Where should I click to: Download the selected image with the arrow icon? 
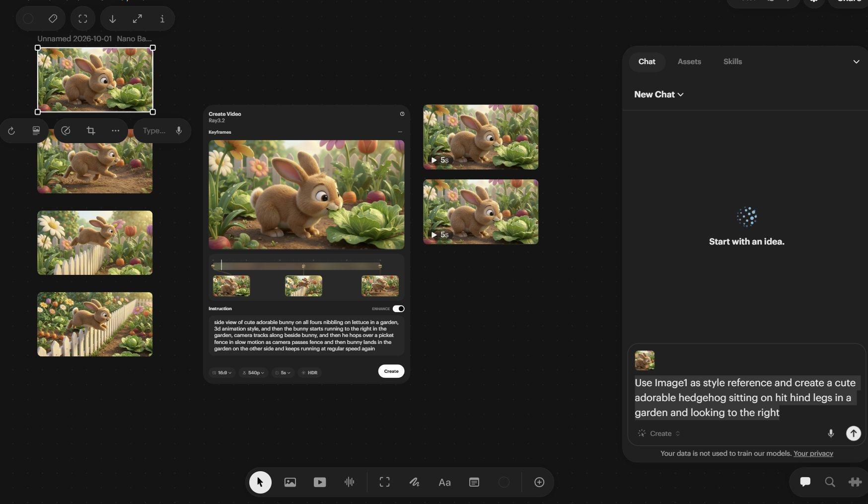113,19
